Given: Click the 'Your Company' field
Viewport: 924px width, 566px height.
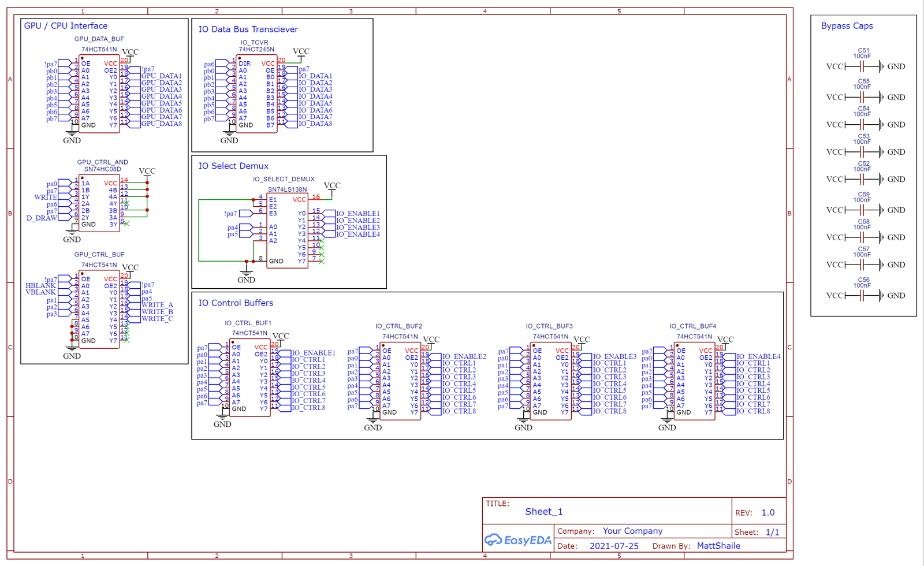Looking at the screenshot, I should 632,531.
